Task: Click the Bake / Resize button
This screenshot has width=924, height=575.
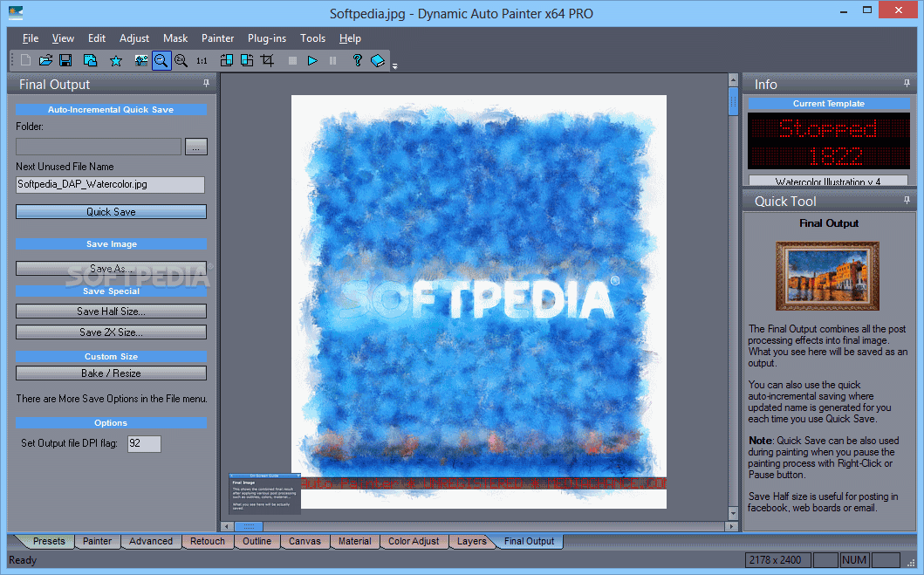Action: tap(112, 373)
